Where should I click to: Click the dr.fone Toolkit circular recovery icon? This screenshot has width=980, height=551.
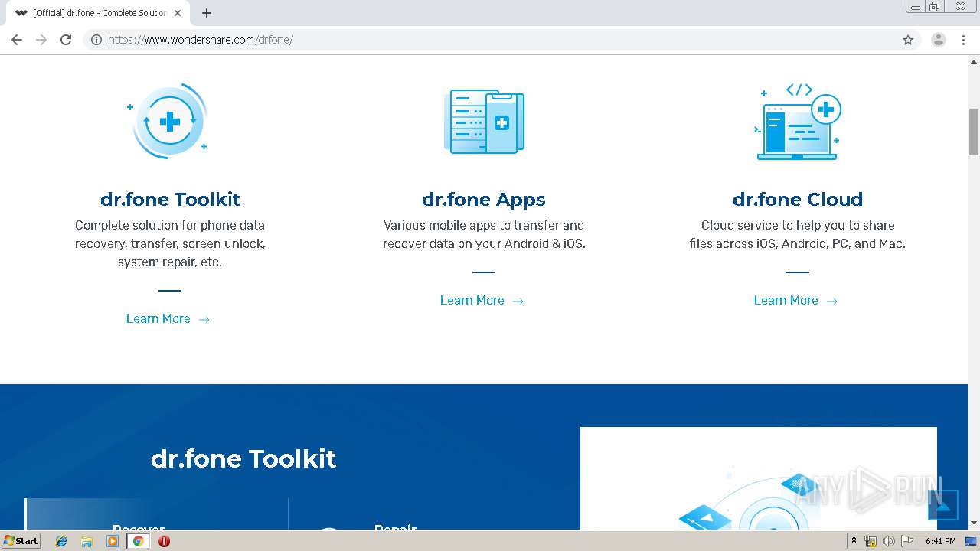click(x=169, y=121)
